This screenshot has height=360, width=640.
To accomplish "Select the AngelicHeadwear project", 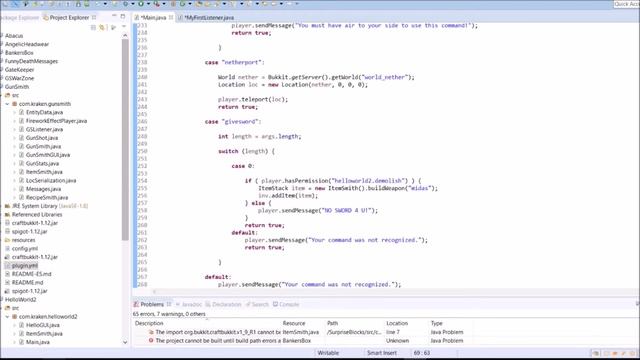I will [27, 44].
